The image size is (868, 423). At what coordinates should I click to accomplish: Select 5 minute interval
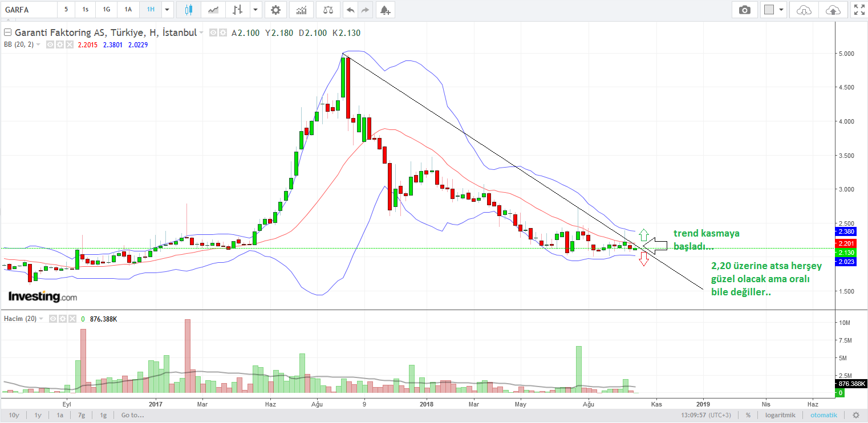(66, 10)
